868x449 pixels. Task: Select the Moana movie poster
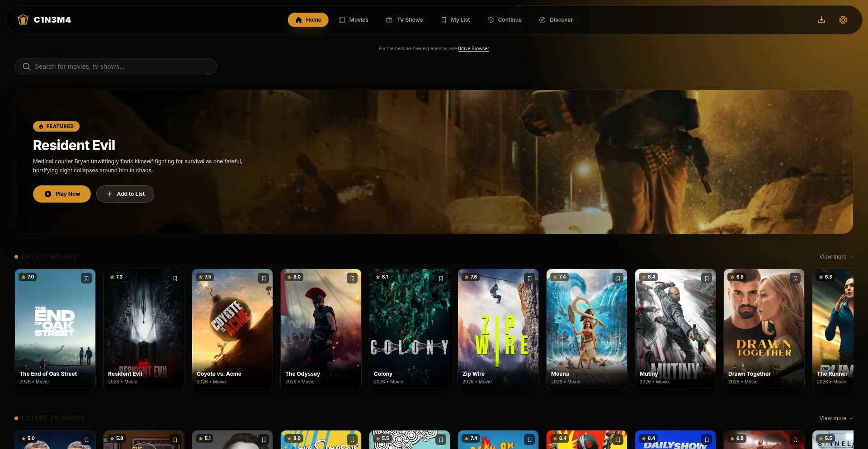click(x=587, y=330)
